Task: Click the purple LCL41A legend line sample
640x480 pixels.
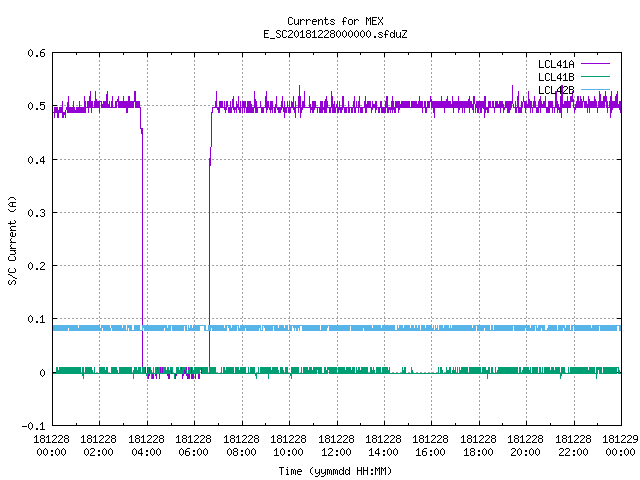Action: tap(595, 64)
